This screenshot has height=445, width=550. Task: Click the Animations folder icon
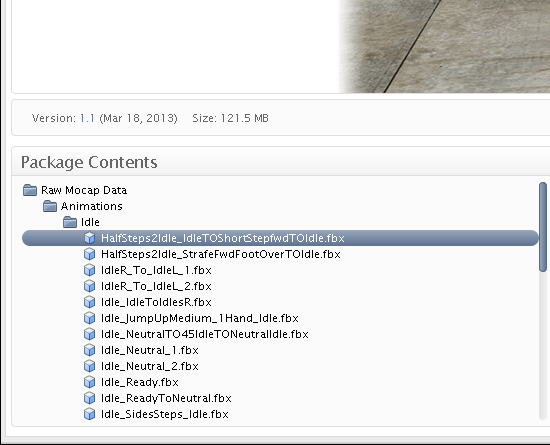click(50, 206)
